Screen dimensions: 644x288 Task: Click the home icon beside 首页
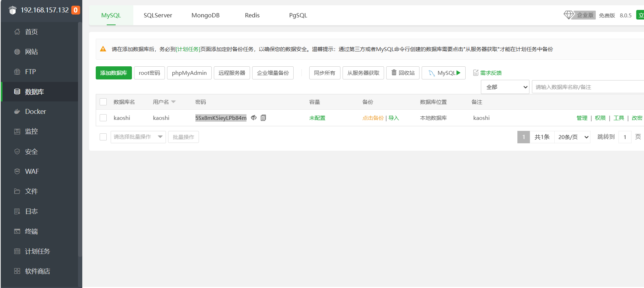tap(17, 32)
